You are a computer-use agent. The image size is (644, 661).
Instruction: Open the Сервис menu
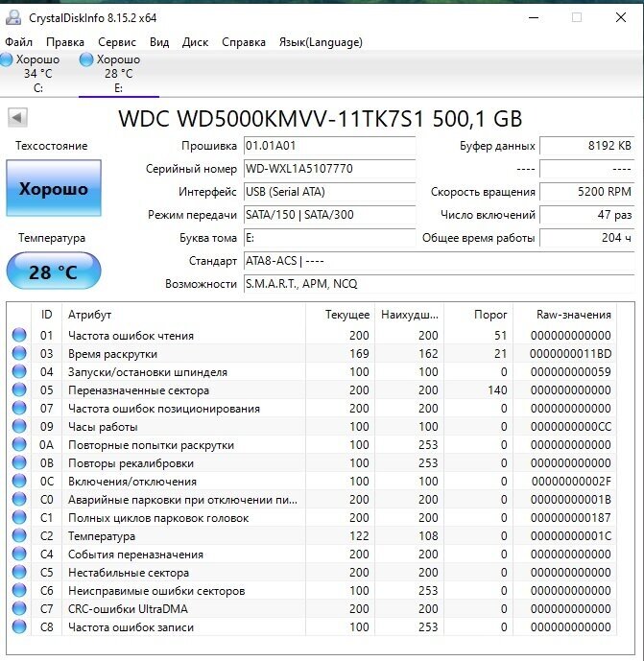pyautogui.click(x=117, y=42)
